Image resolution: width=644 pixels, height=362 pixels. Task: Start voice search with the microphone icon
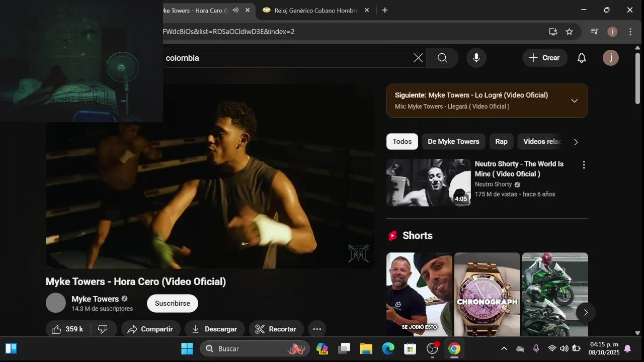tap(476, 58)
